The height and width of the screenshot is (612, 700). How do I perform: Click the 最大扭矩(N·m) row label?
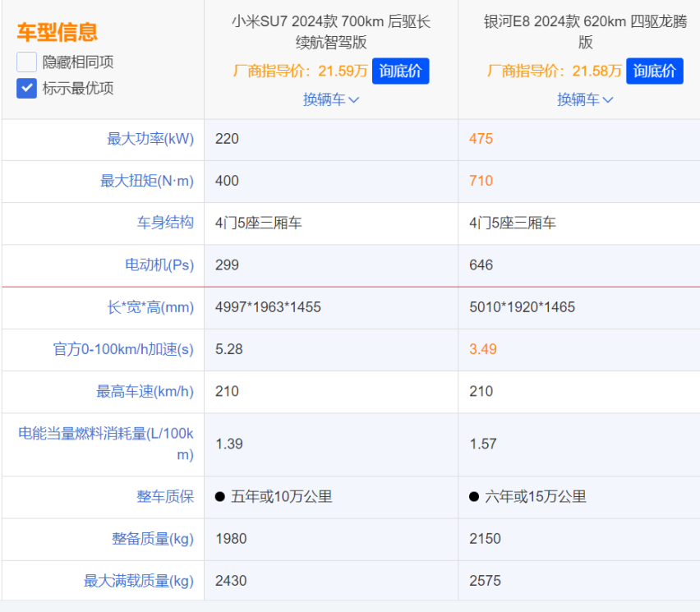tap(147, 181)
